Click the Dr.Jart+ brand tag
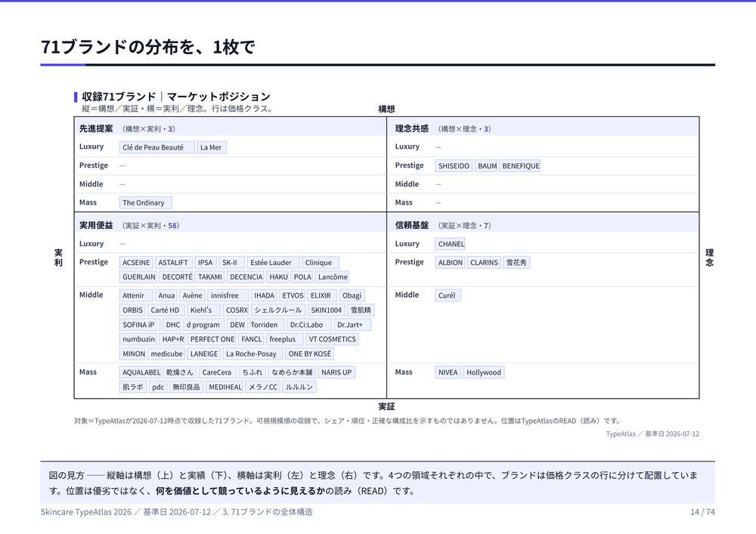756x534 pixels. click(352, 325)
